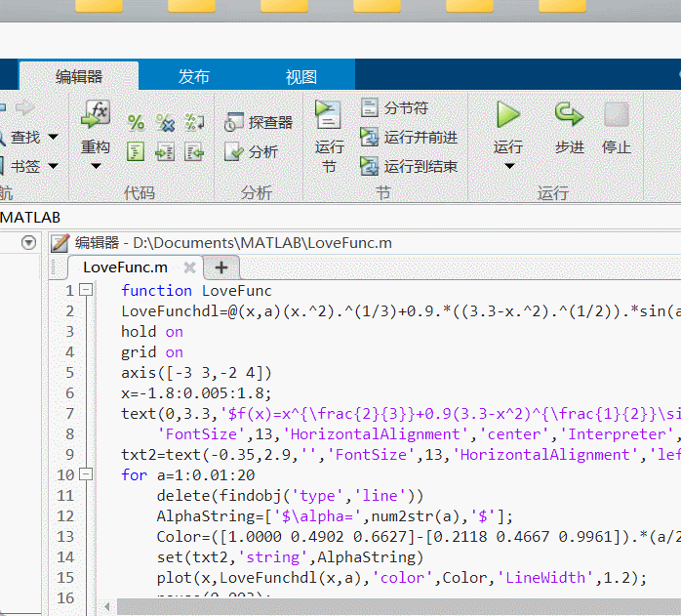Click 'set(txt2' code on line 14
This screenshot has width=681, height=616.
coord(197,556)
